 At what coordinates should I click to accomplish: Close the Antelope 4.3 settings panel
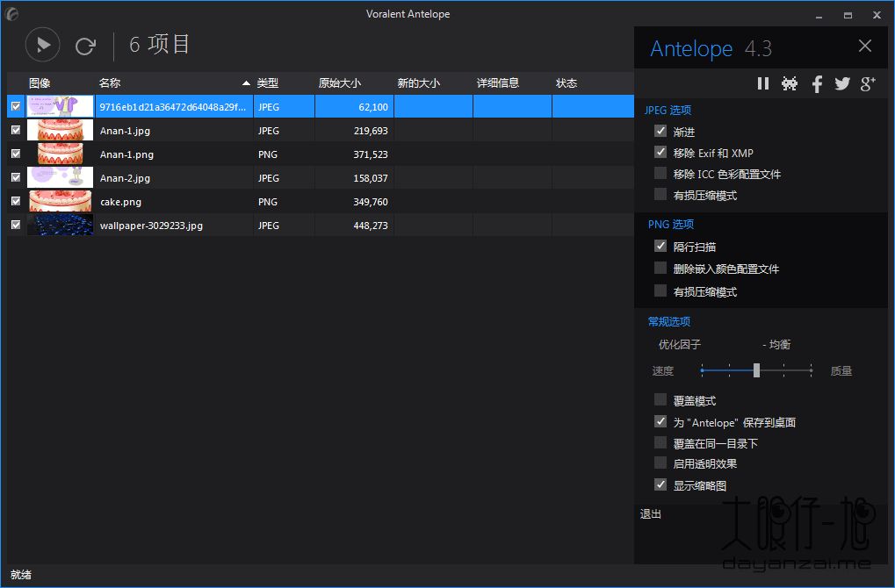coord(865,46)
